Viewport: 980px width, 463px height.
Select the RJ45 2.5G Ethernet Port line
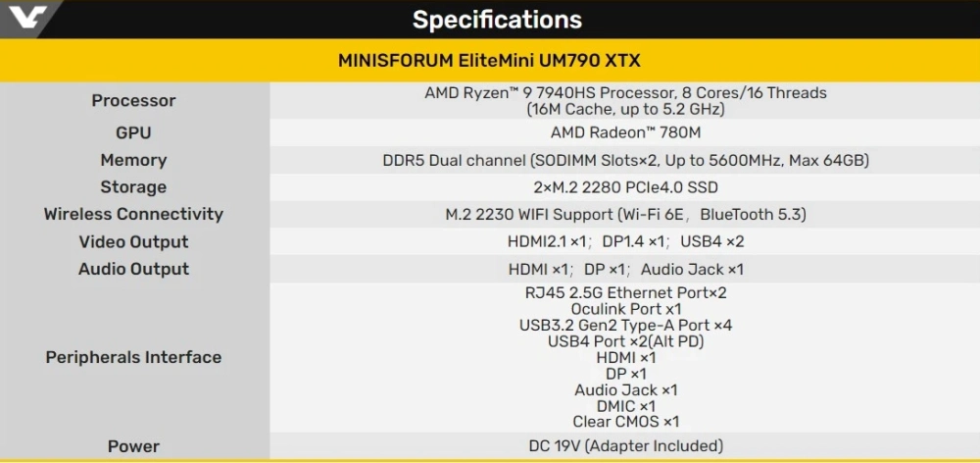625,292
